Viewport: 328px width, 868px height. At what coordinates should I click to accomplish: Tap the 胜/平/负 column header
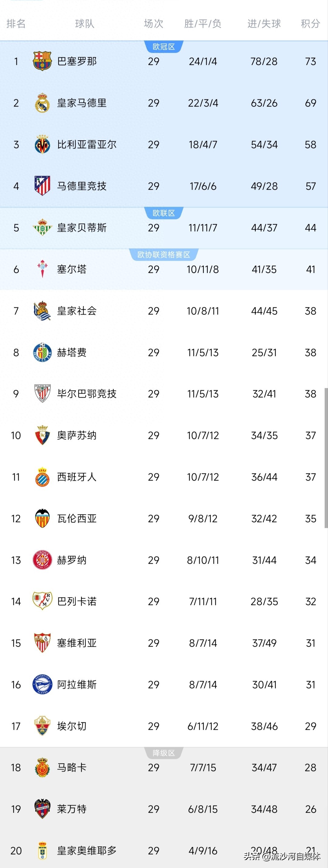(203, 24)
